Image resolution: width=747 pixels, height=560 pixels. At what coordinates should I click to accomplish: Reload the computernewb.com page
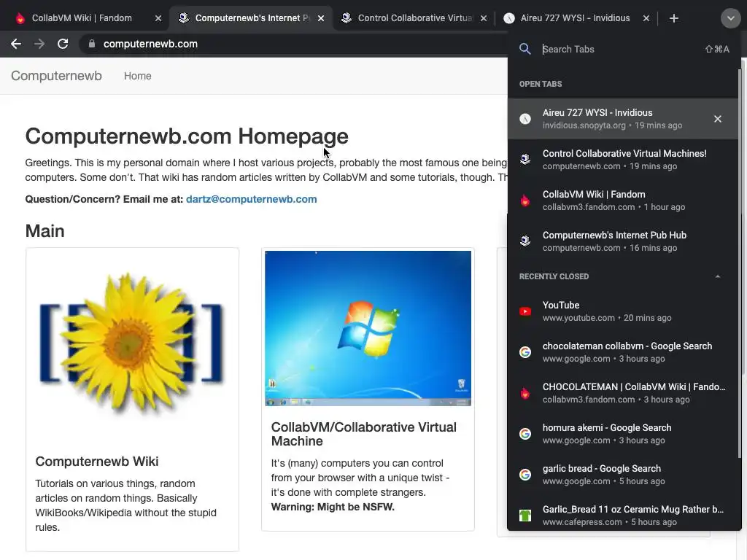(x=63, y=44)
